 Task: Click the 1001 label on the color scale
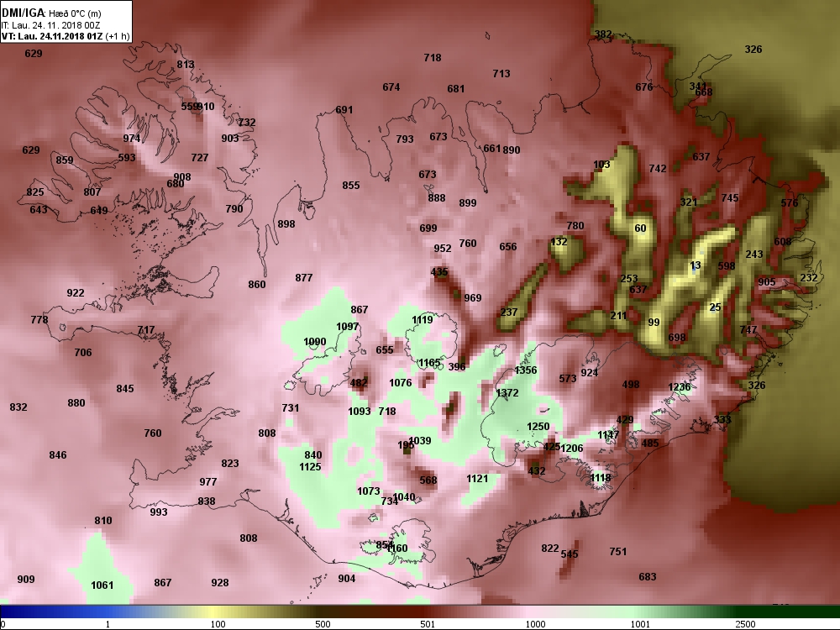pyautogui.click(x=640, y=624)
